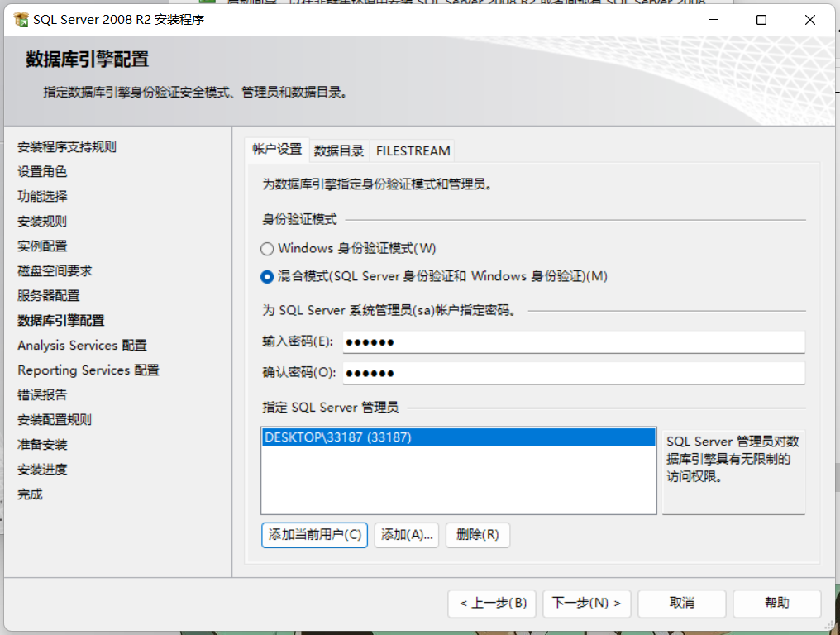This screenshot has width=840, height=635.
Task: Click the 数据库引擎配置 page heading
Action: coord(88,60)
